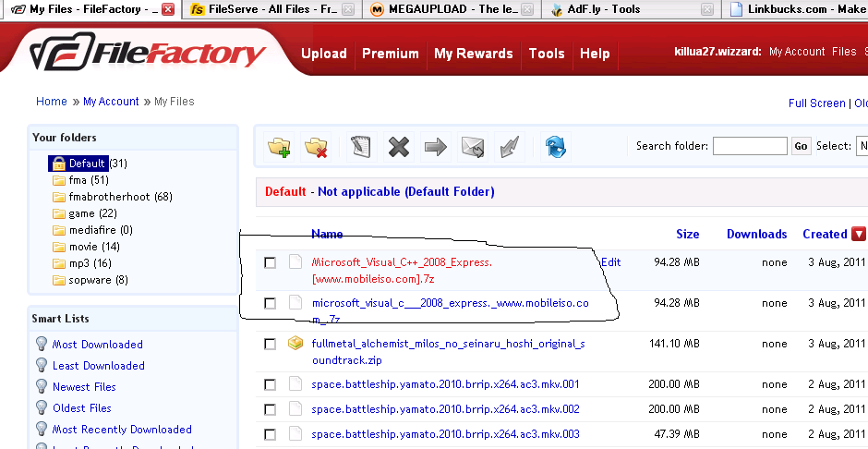Click the grey double-arrow icon beside the envelope
This screenshot has width=868, height=449.
509,147
